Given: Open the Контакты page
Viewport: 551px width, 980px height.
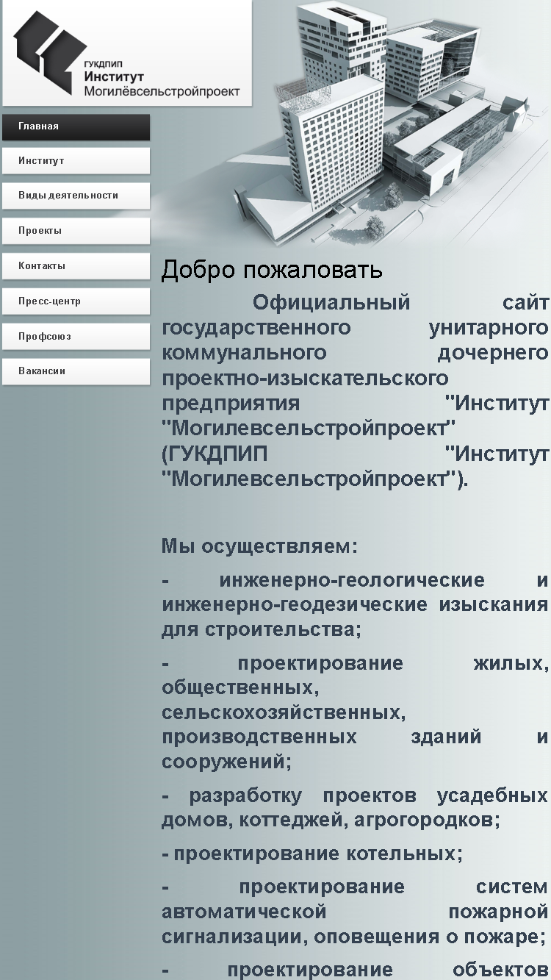Looking at the screenshot, I should 76,266.
